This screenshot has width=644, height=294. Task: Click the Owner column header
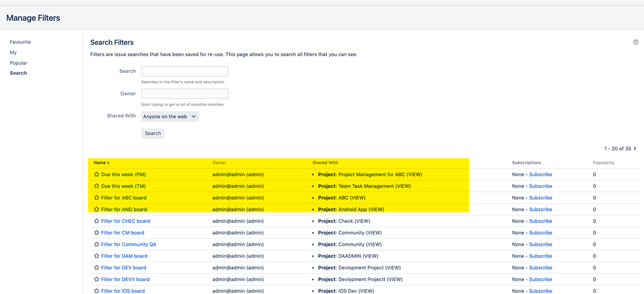tap(219, 162)
